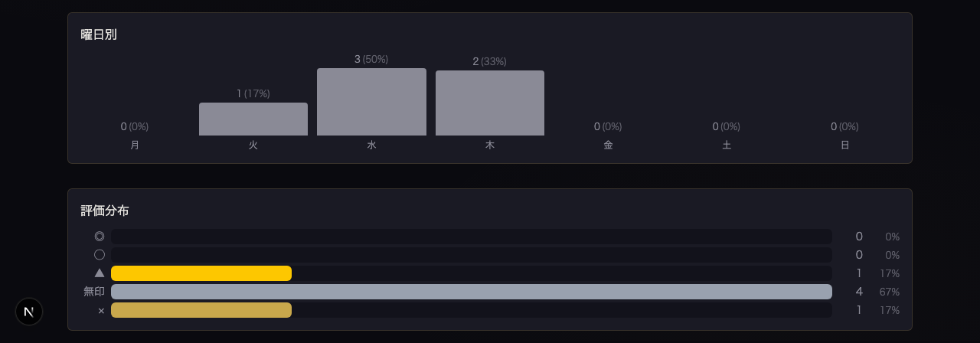Click the 無印 rating label

pos(94,292)
